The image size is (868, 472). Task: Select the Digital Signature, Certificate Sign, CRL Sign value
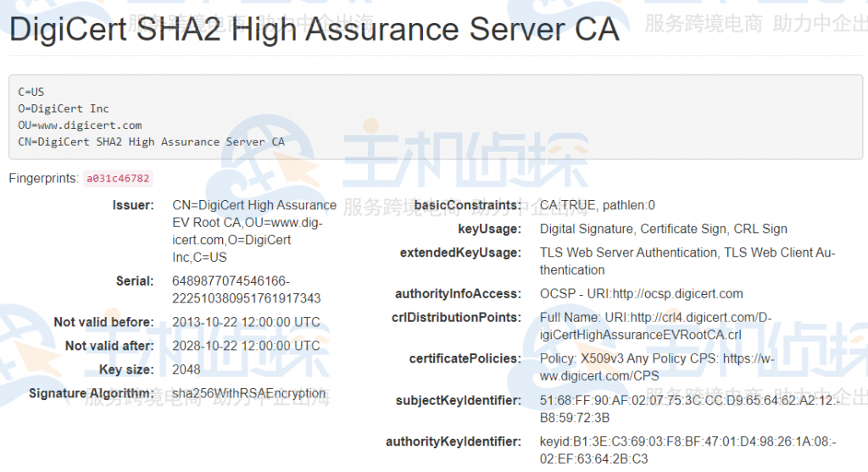pyautogui.click(x=664, y=229)
